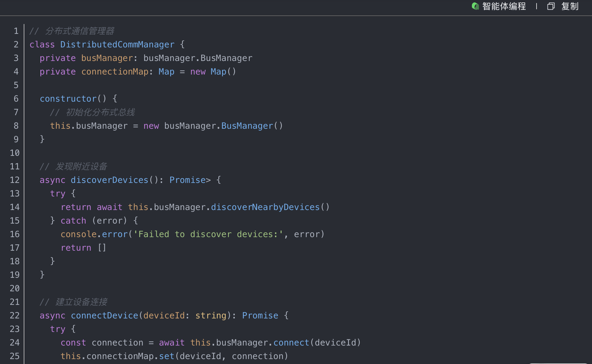Click the catch keyword on line 15
Screen dimensions: 592x364
(73, 221)
